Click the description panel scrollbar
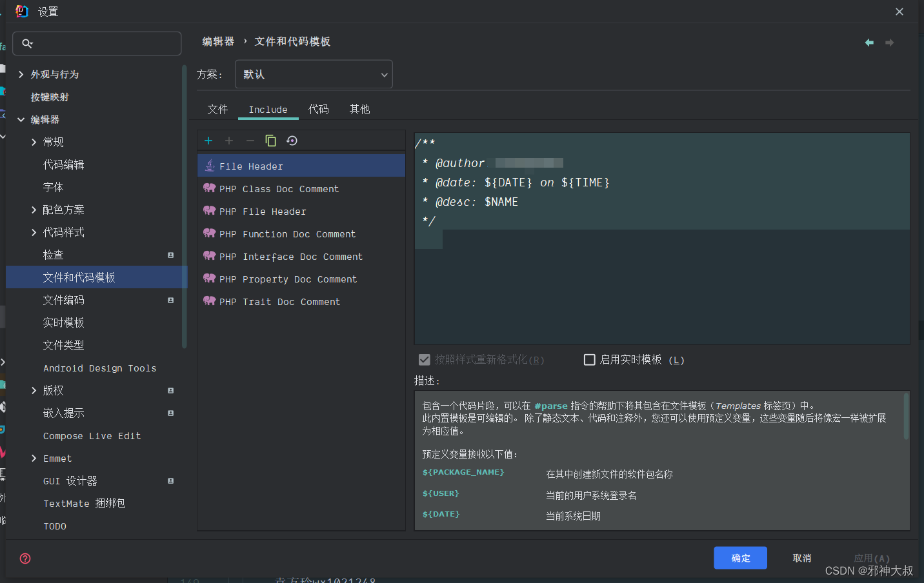Image resolution: width=924 pixels, height=583 pixels. tap(906, 416)
